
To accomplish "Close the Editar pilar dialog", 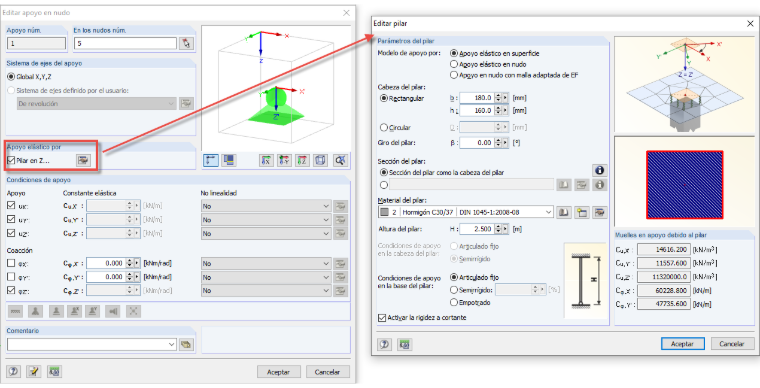I will (750, 23).
